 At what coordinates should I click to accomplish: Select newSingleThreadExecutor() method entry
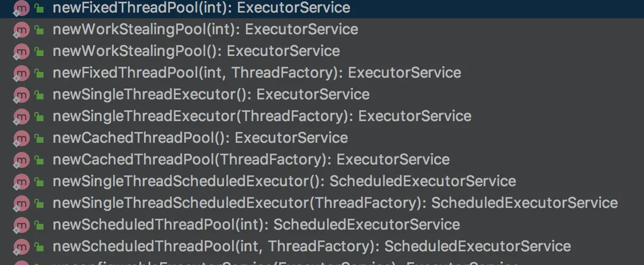pos(210,95)
